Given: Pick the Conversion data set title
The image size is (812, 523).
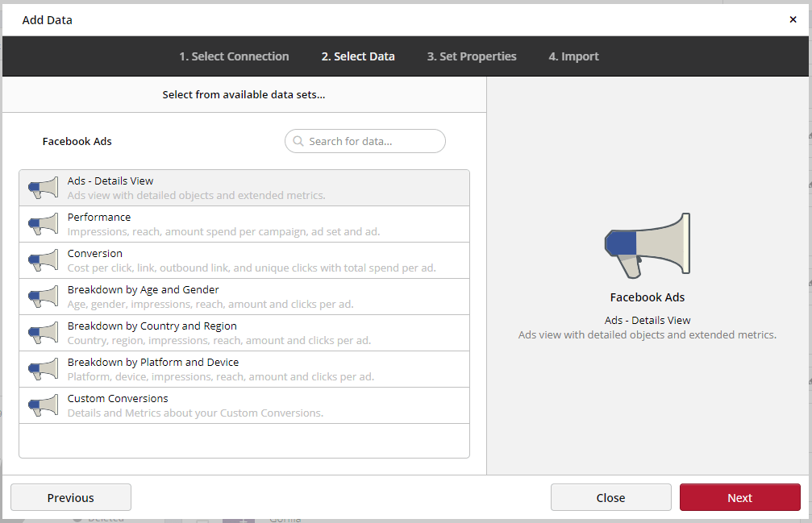Looking at the screenshot, I should point(95,254).
